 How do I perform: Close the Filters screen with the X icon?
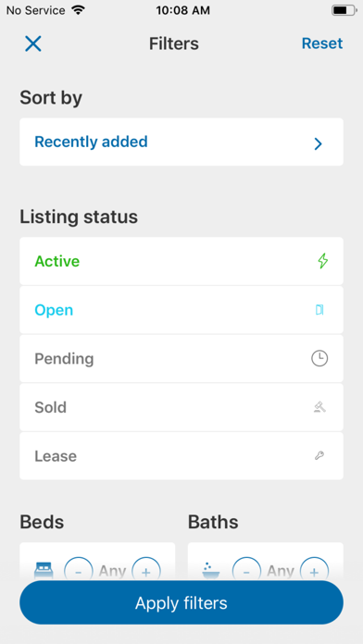33,43
